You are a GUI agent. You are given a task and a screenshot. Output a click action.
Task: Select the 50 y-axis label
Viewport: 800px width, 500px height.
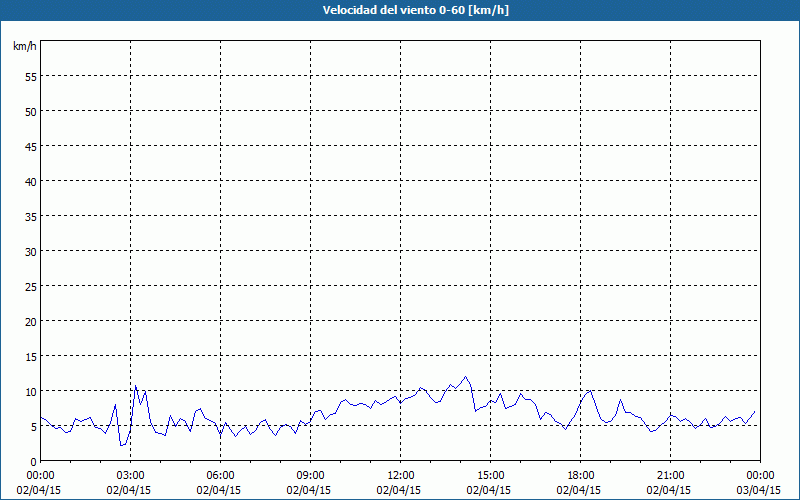[31, 111]
